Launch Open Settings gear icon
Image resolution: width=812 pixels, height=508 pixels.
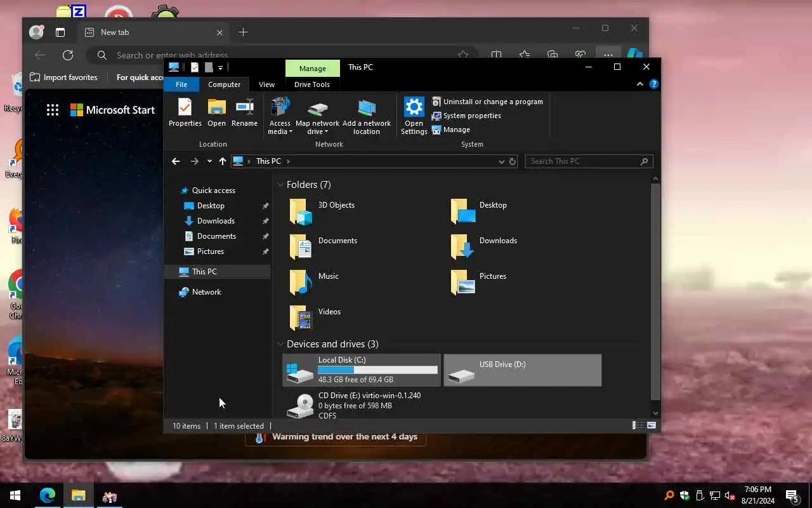414,116
